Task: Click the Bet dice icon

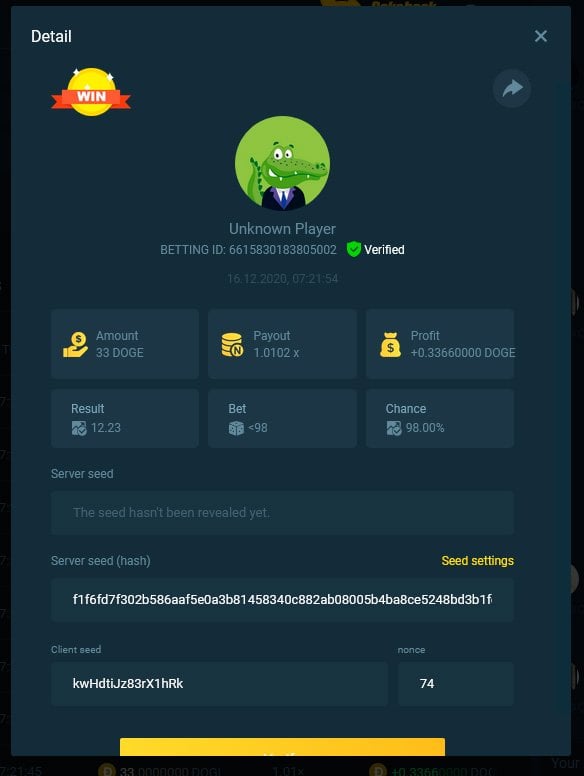Action: [x=236, y=428]
